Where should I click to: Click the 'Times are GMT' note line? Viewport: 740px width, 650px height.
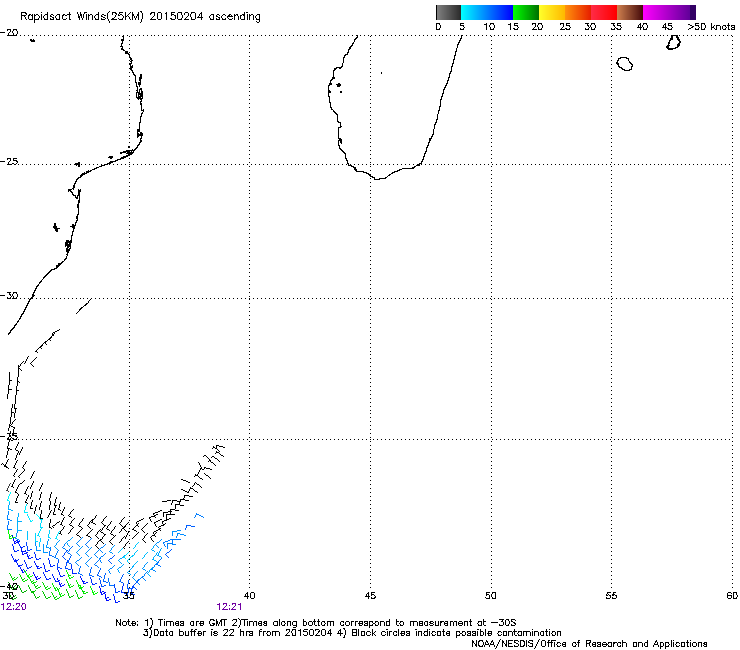click(x=315, y=623)
